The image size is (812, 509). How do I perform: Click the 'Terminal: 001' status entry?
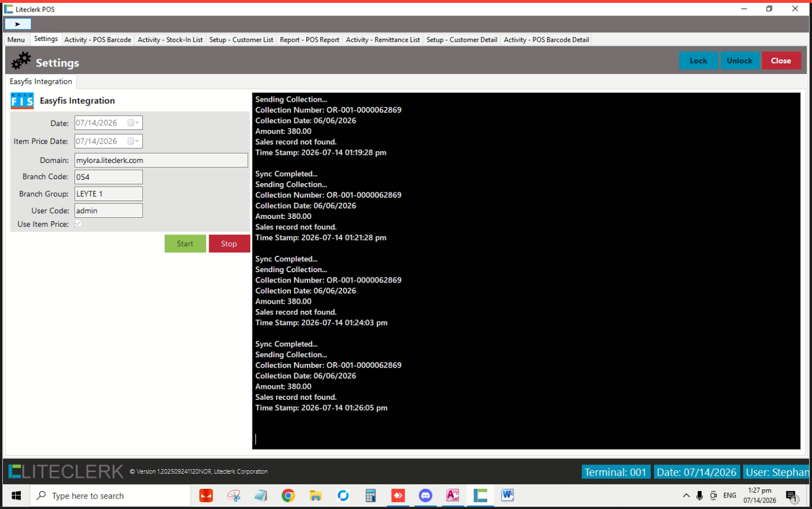616,472
